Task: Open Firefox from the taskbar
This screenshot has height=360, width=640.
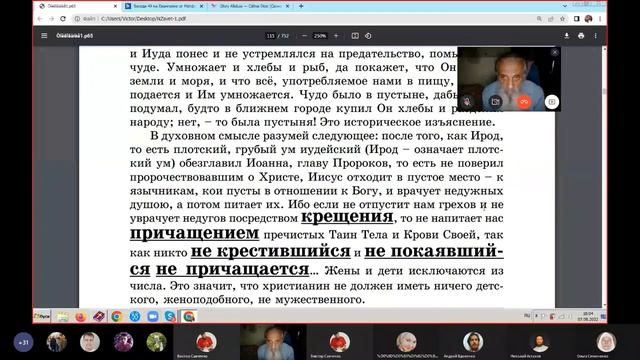Action: 81,316
